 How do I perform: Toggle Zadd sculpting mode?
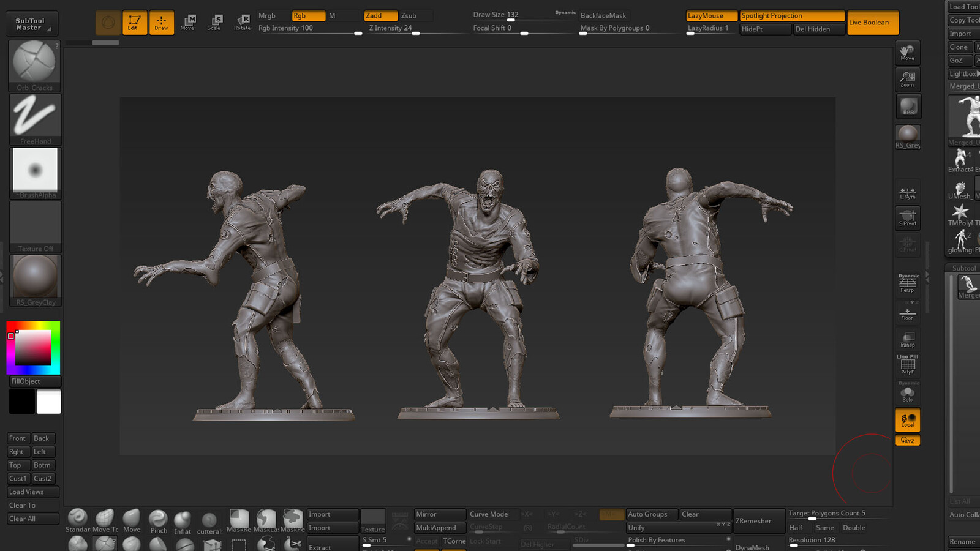(x=380, y=15)
